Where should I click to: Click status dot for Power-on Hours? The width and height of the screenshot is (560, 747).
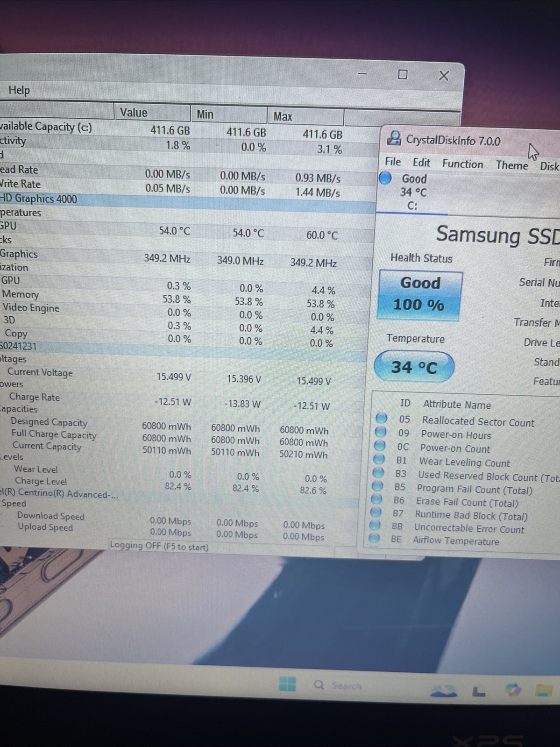[x=381, y=431]
